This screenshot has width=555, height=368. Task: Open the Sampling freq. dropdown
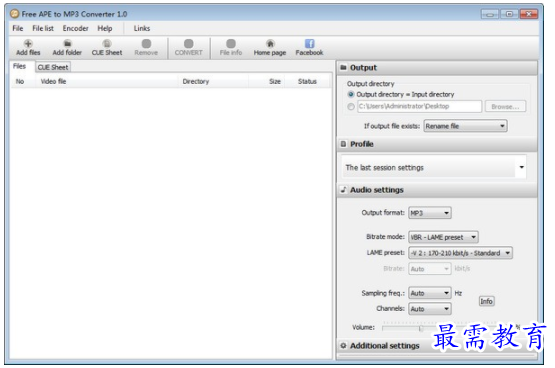tap(430, 293)
